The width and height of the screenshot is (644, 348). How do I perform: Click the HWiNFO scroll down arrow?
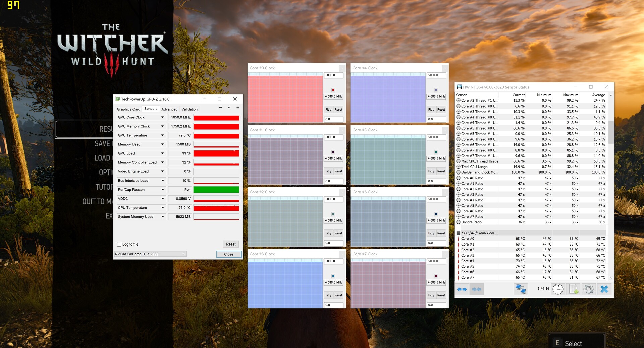pos(611,278)
